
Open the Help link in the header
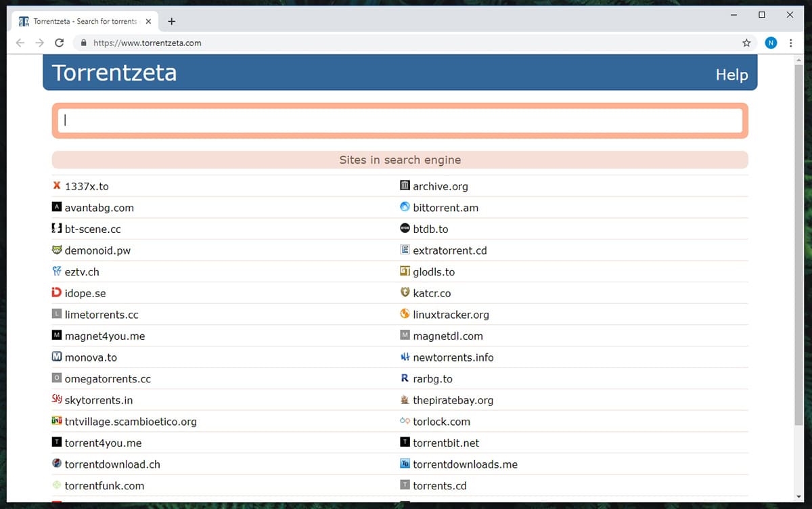[x=731, y=74]
